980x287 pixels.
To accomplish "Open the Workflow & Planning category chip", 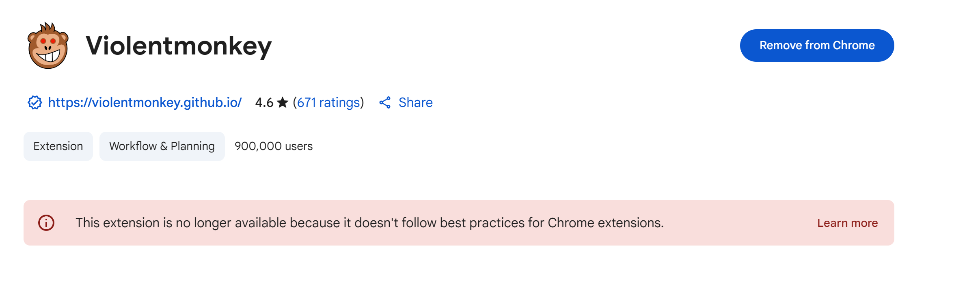I will pos(162,146).
